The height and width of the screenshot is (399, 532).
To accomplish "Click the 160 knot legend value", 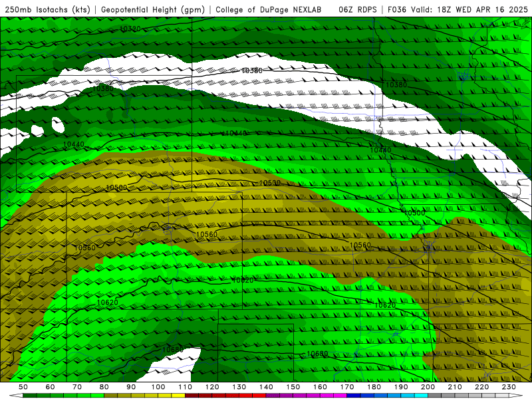I will [x=321, y=387].
